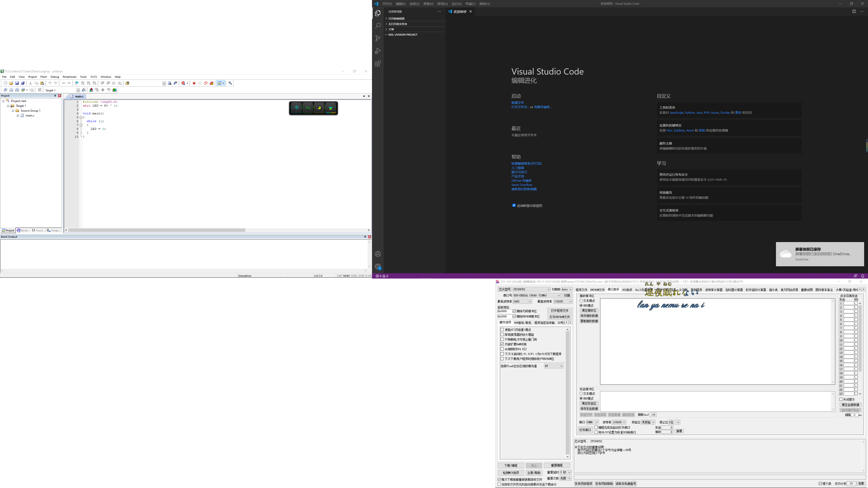Open Keil Flash menu
Viewport: 868px width, 488px height.
[x=43, y=77]
